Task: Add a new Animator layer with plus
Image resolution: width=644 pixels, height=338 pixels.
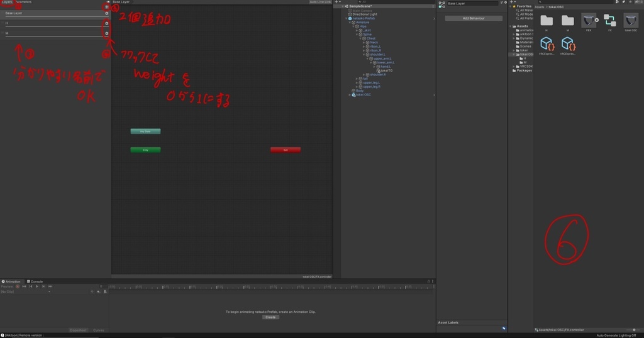Action: coord(107,7)
